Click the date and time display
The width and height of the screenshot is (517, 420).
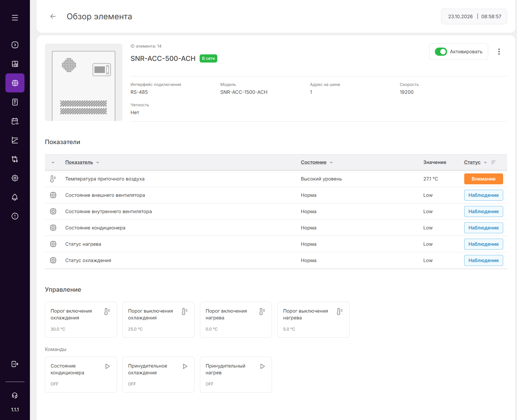(474, 16)
